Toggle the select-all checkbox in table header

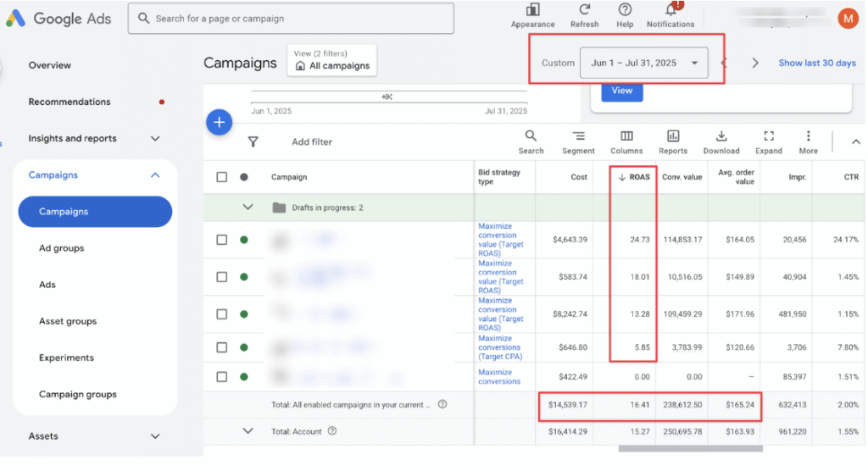pos(222,177)
